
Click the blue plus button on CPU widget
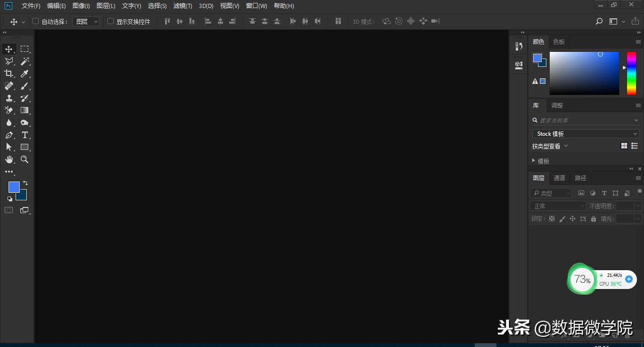tap(628, 279)
